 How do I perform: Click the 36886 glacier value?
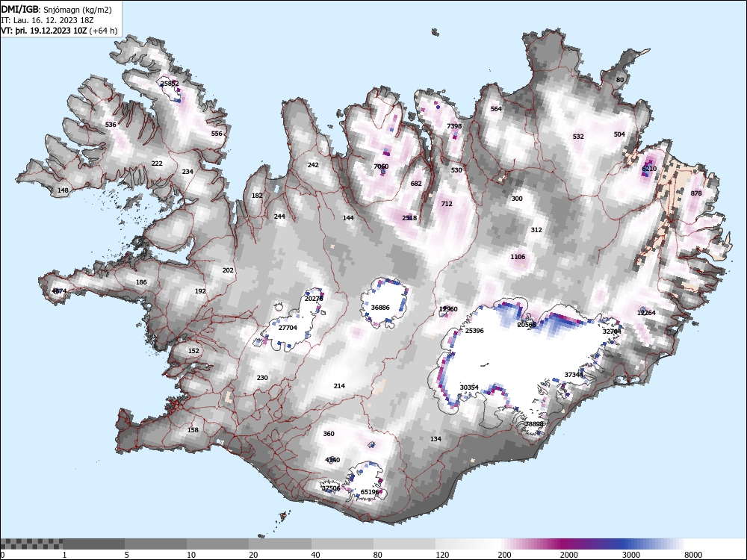pos(380,308)
